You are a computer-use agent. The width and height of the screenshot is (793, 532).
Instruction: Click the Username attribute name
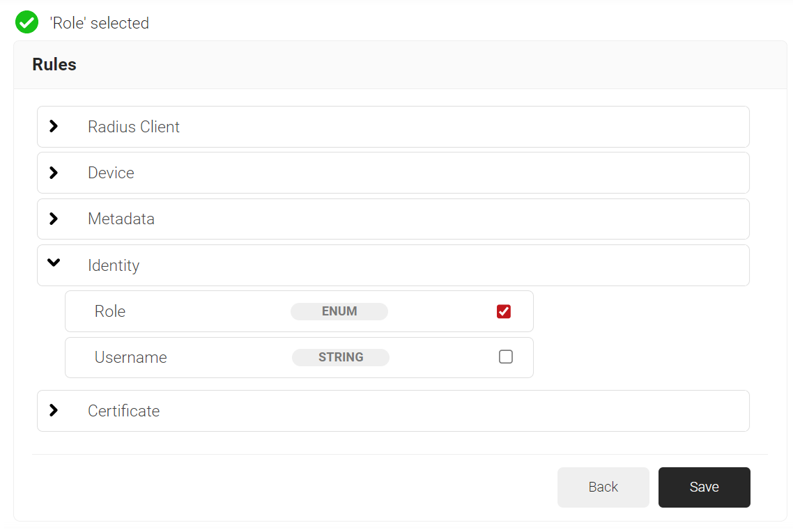point(131,357)
